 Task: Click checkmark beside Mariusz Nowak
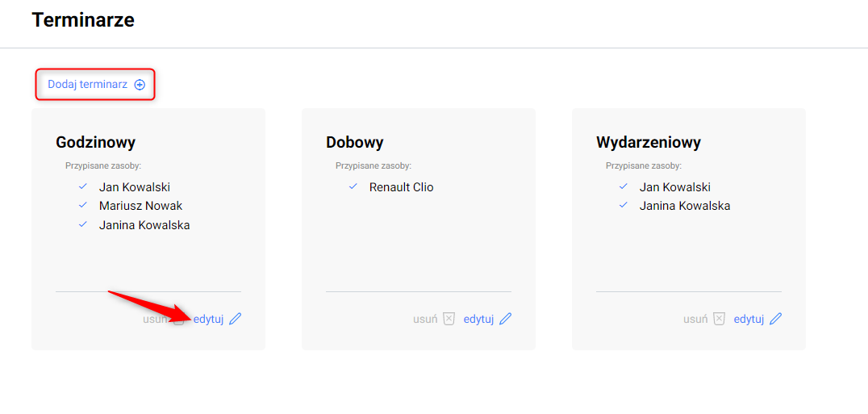[x=82, y=205]
